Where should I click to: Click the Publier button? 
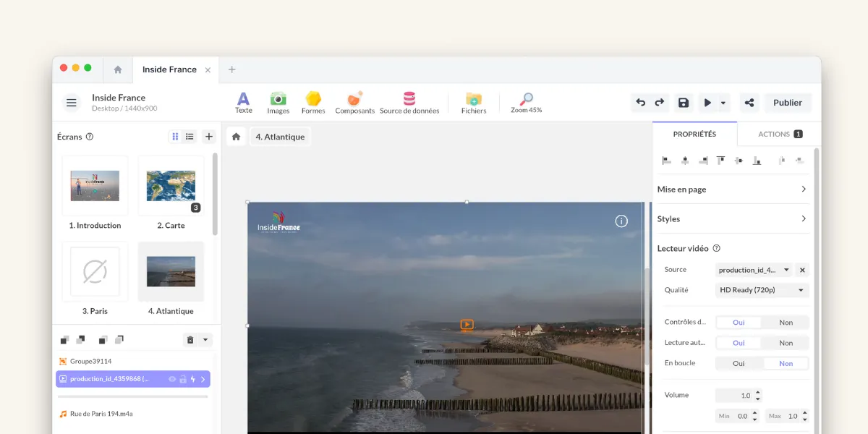788,102
